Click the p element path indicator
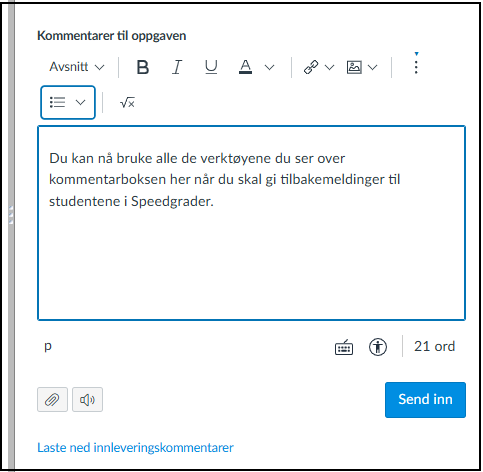The width and height of the screenshot is (483, 472). pos(48,347)
